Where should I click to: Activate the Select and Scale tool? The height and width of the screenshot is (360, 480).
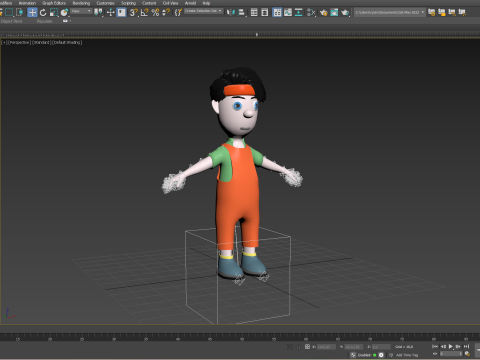(x=54, y=12)
